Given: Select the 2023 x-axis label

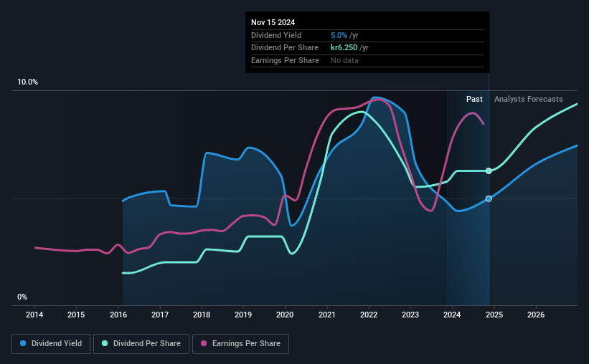Looking at the screenshot, I should (x=410, y=315).
